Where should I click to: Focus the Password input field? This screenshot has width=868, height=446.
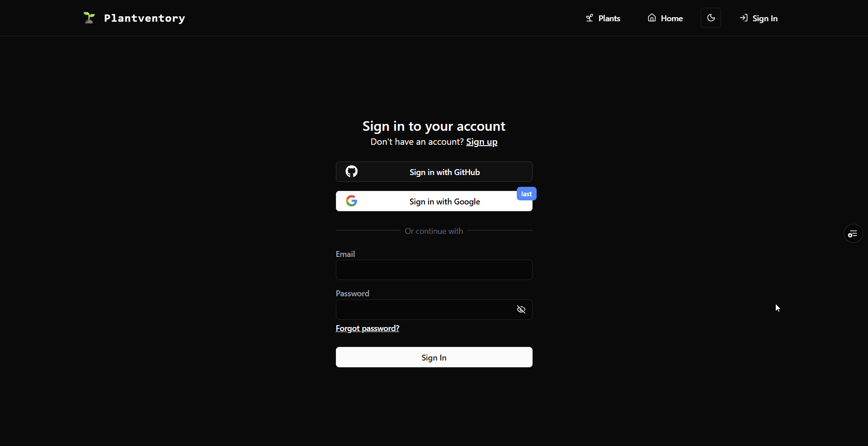423,310
